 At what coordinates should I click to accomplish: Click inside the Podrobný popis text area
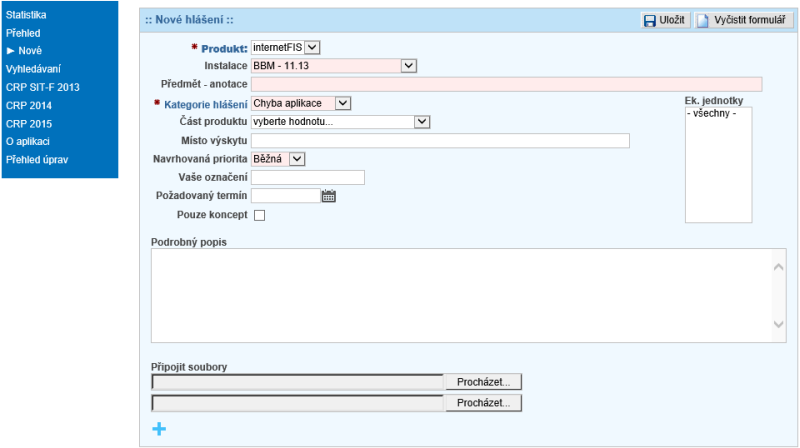tap(462, 295)
